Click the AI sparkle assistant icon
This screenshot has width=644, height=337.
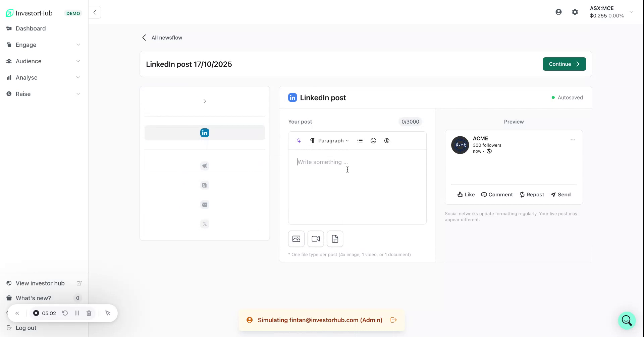click(x=299, y=140)
